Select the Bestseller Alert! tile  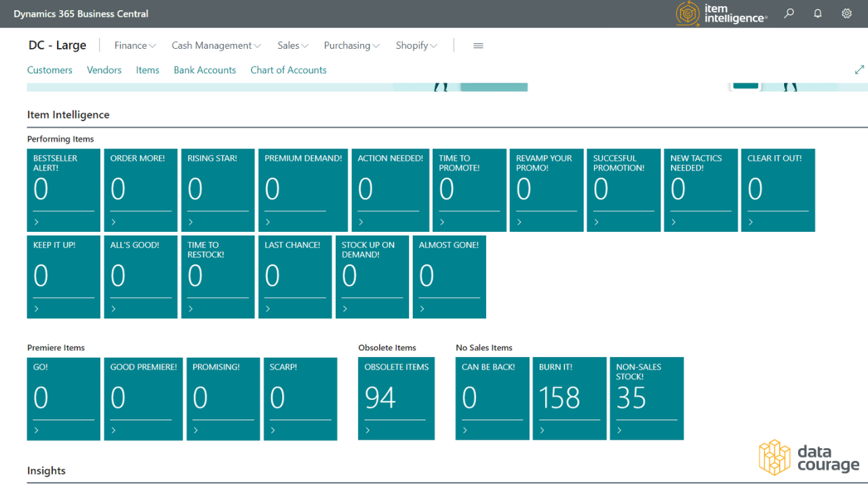tap(64, 190)
